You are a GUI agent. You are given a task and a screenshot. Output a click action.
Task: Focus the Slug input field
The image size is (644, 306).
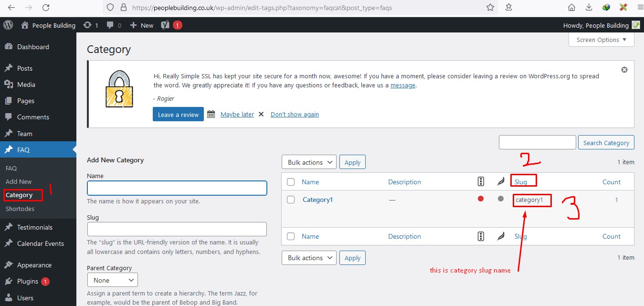click(177, 229)
